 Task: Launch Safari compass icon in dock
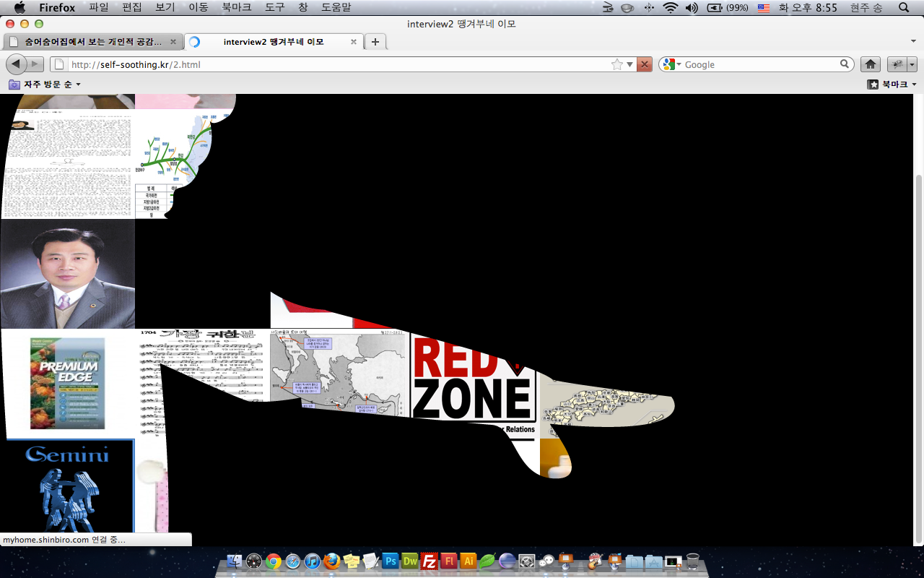[292, 561]
